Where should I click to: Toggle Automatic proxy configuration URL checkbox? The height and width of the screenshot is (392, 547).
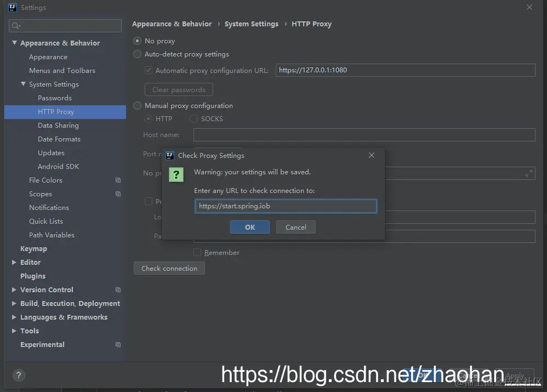click(x=149, y=70)
